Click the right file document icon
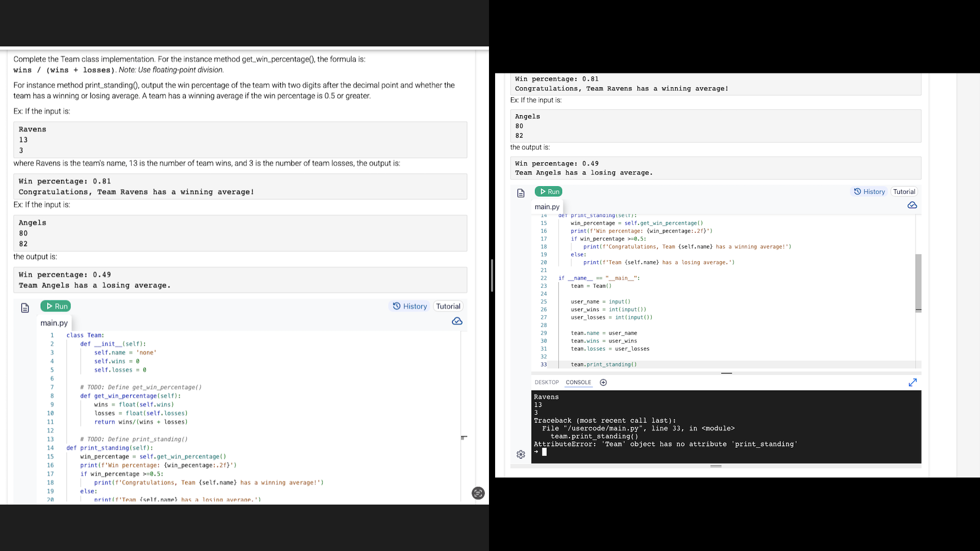The image size is (980, 551). coord(521,193)
